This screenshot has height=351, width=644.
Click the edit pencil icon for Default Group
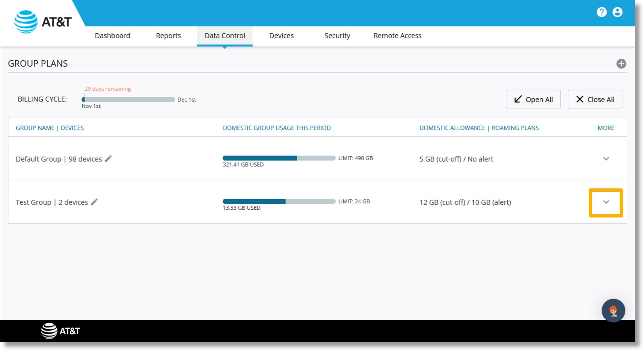pos(109,159)
